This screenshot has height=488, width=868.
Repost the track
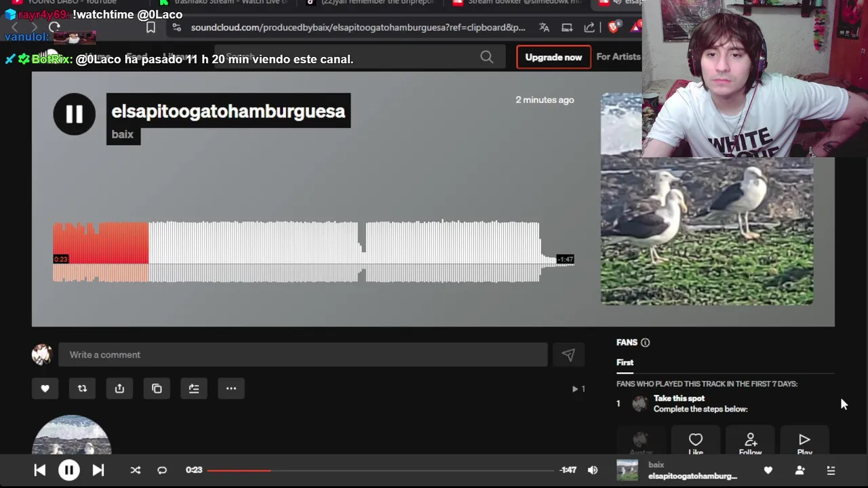[x=82, y=388]
